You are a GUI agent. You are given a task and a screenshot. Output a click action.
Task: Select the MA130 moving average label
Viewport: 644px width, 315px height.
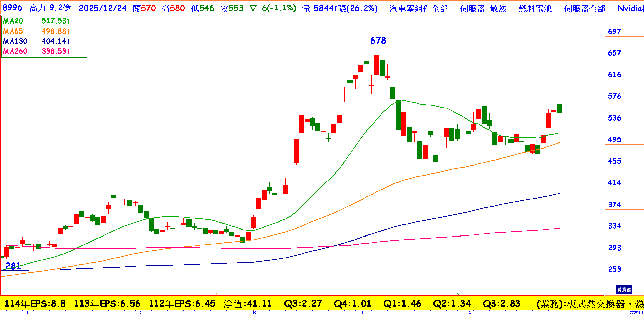(x=15, y=41)
